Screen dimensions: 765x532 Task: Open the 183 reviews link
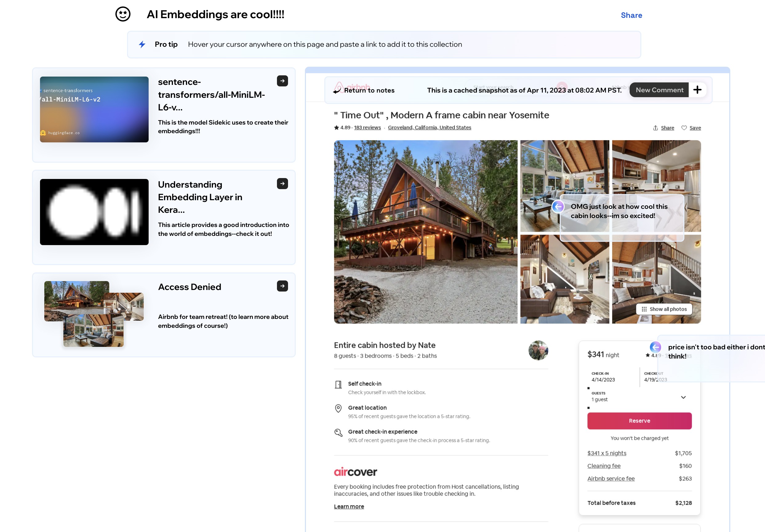pyautogui.click(x=367, y=128)
